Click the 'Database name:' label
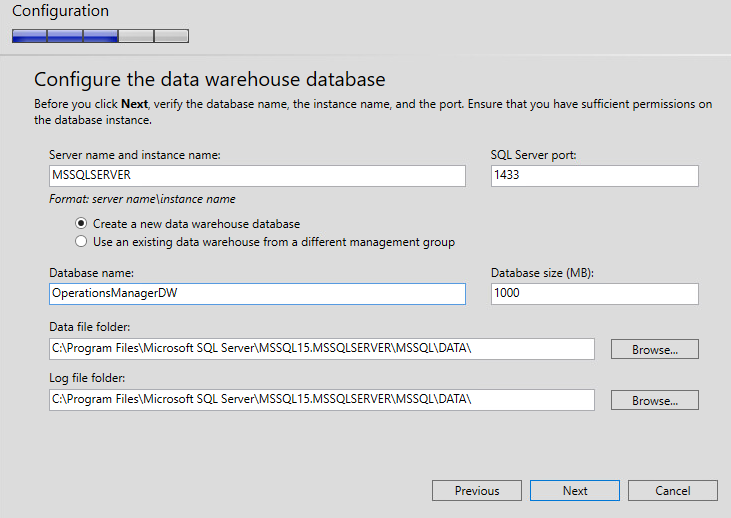 91,273
